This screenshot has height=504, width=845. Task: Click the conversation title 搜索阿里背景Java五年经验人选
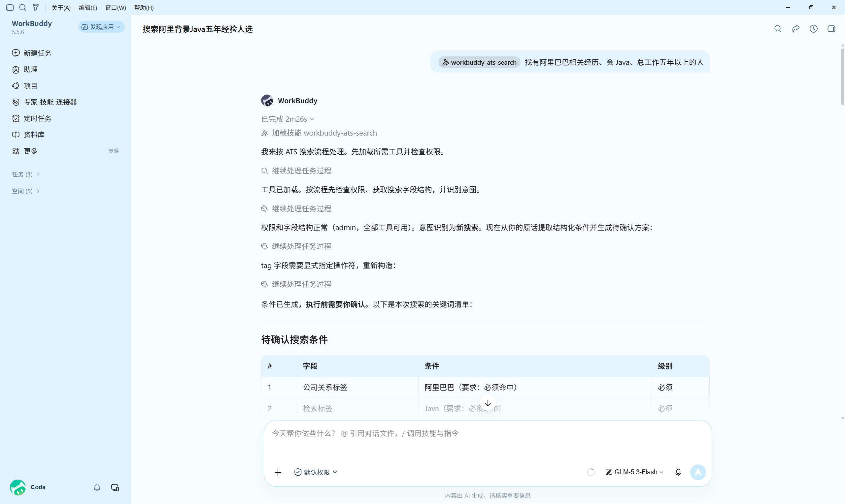197,29
